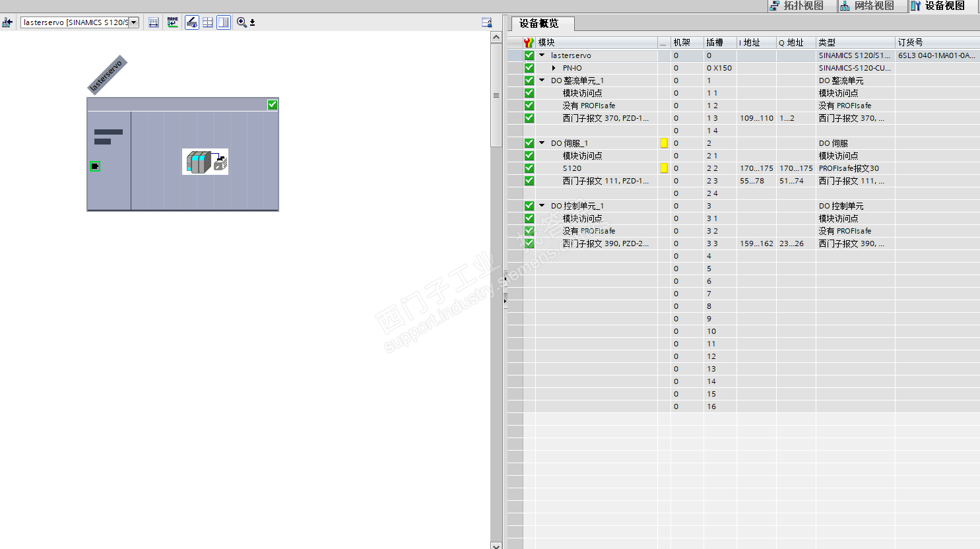The width and height of the screenshot is (980, 549).
Task: Select the DO 控制单元_1 module name
Action: tap(577, 206)
